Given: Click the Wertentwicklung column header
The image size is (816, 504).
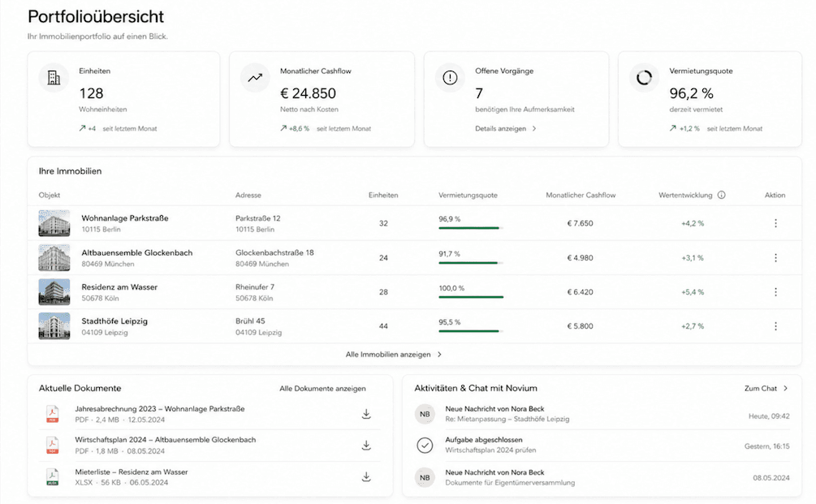Looking at the screenshot, I should (x=685, y=196).
